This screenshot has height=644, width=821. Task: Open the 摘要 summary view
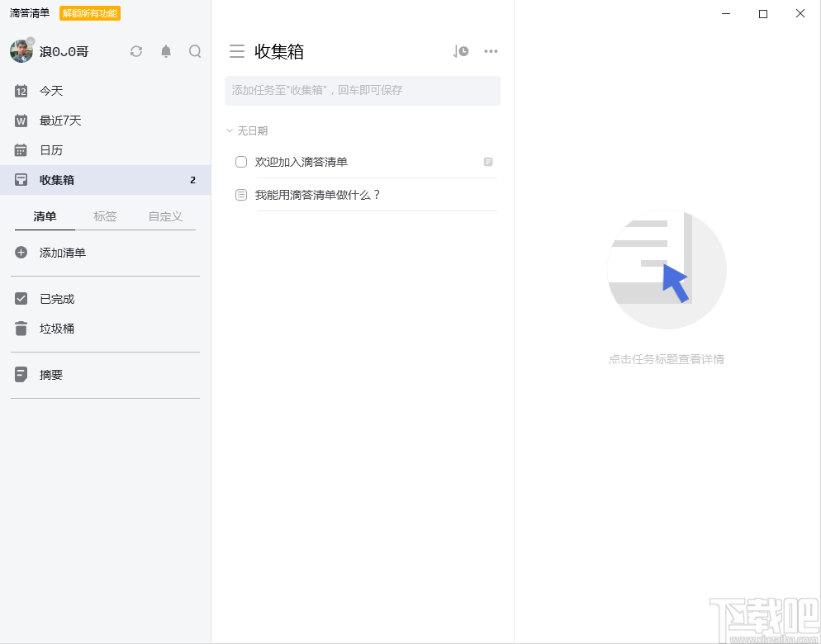coord(50,374)
